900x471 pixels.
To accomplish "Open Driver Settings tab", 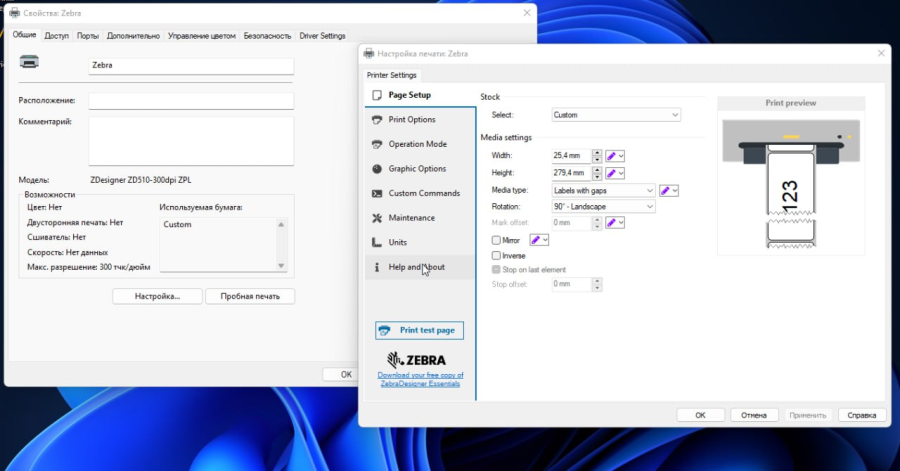I will [x=322, y=36].
